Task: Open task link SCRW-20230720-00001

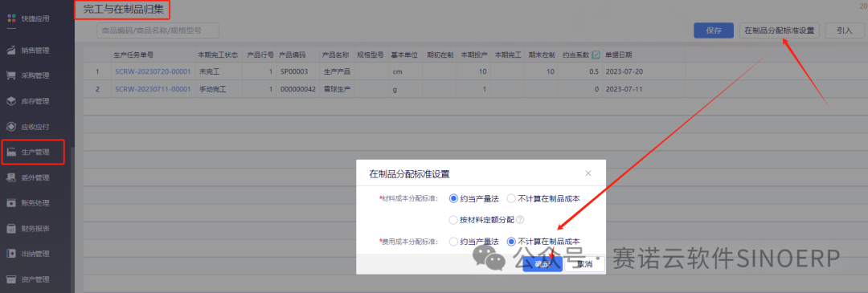Action: coord(153,72)
